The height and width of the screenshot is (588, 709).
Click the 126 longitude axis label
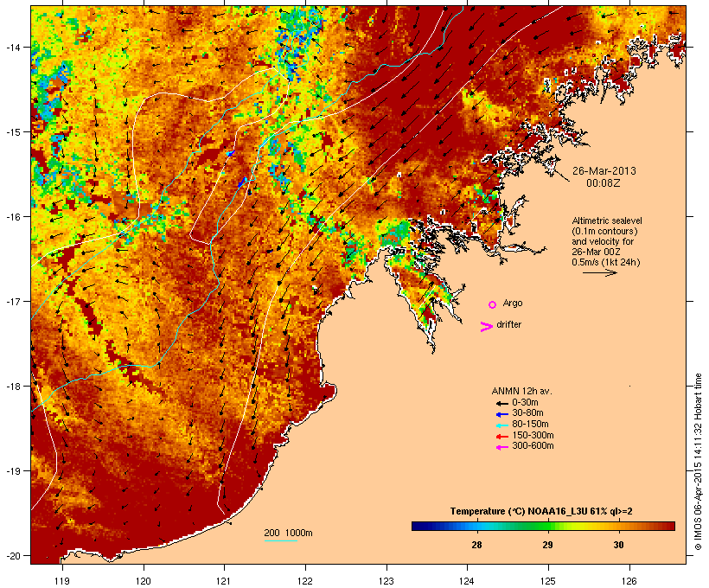click(629, 581)
